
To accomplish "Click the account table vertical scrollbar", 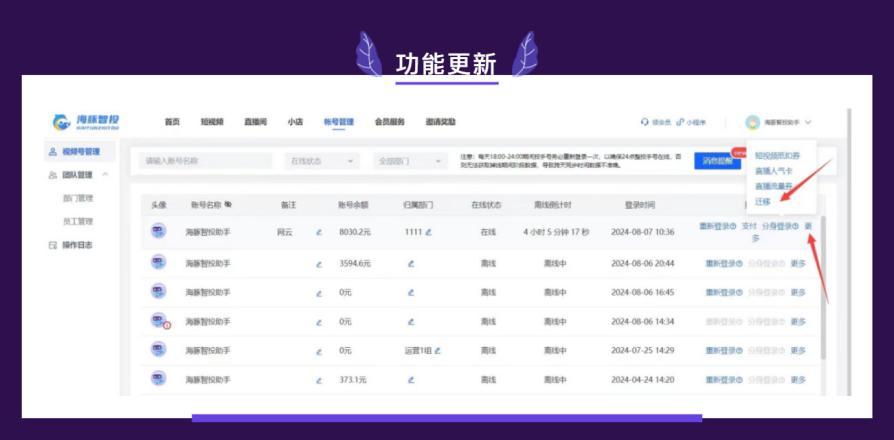I will (823, 288).
